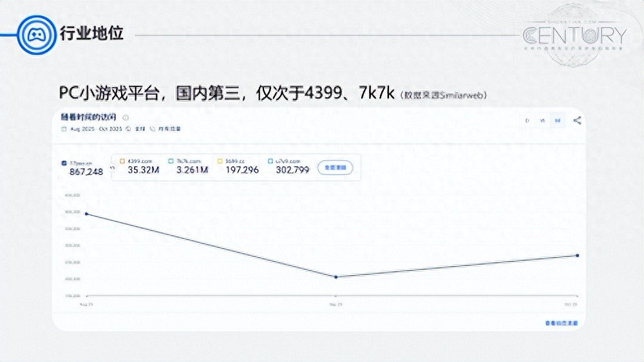Toggle the u7u9.com series checkbox
Image resolution: width=644 pixels, height=362 pixels.
click(270, 161)
